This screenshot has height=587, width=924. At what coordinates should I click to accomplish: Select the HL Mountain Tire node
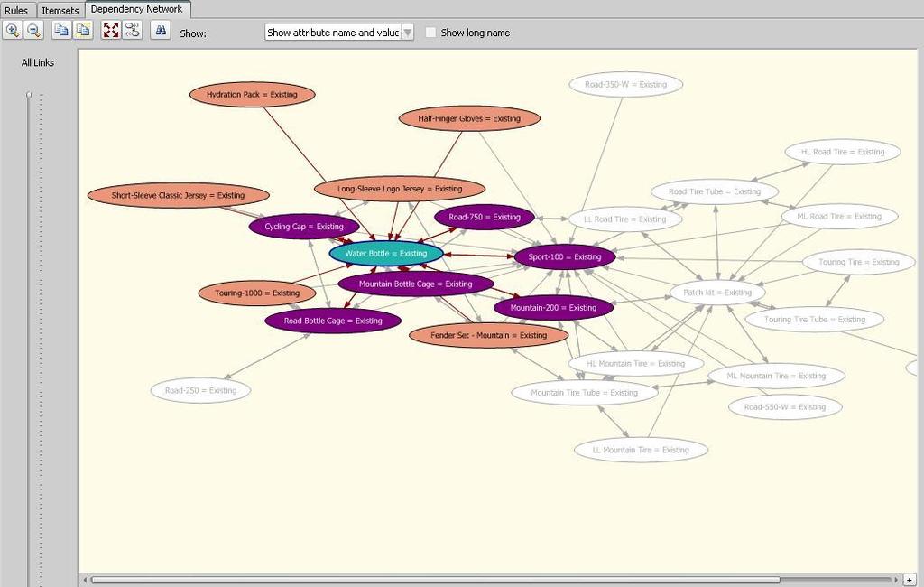[636, 363]
